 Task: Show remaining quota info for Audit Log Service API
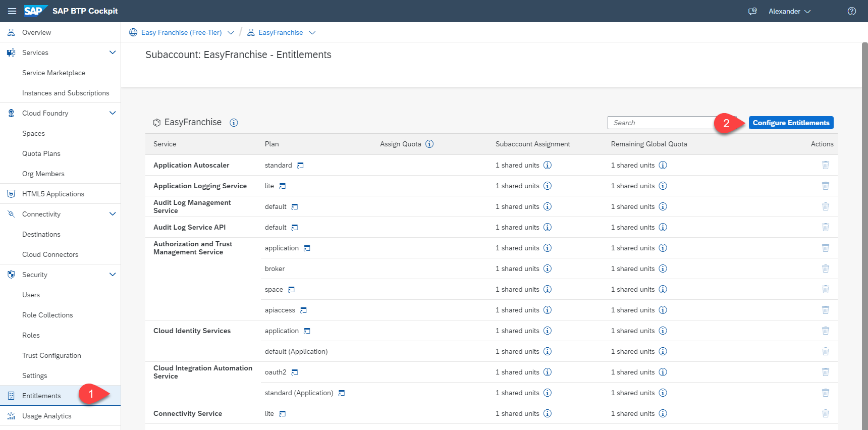(663, 227)
